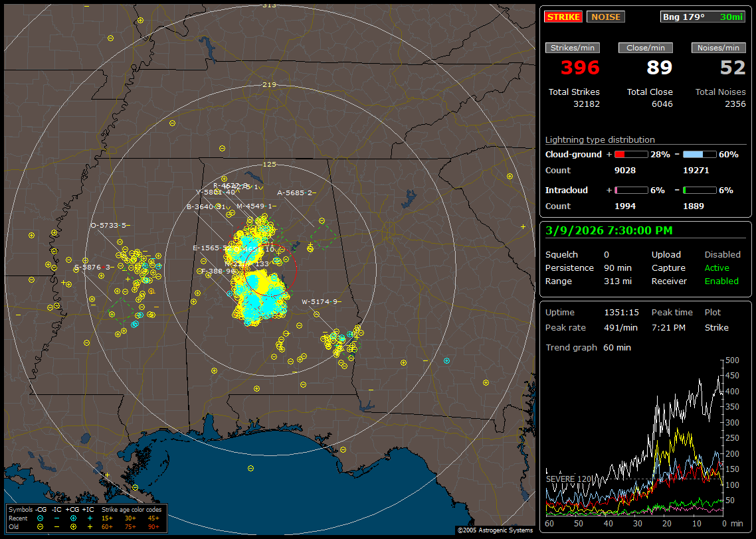Viewport: 756px width, 539px height.
Task: Click the red STRIKE indicator button
Action: point(563,17)
